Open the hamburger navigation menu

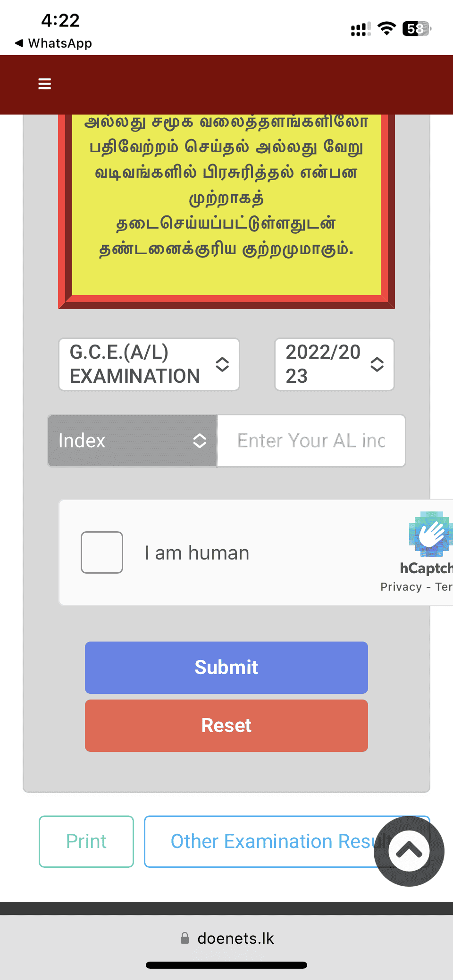point(44,83)
